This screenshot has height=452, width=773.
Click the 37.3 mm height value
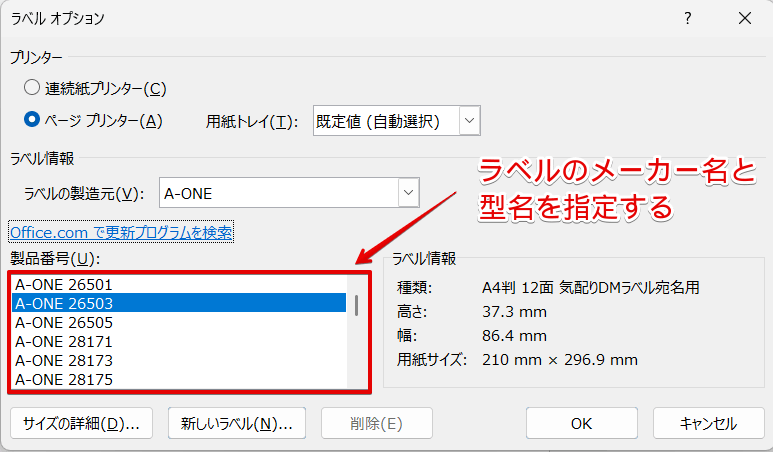514,312
